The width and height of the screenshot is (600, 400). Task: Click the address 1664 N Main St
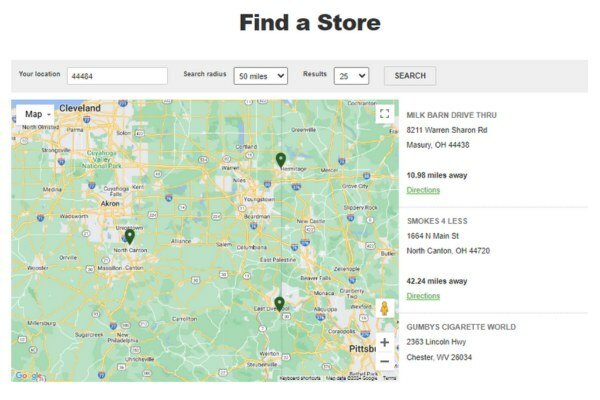click(433, 236)
